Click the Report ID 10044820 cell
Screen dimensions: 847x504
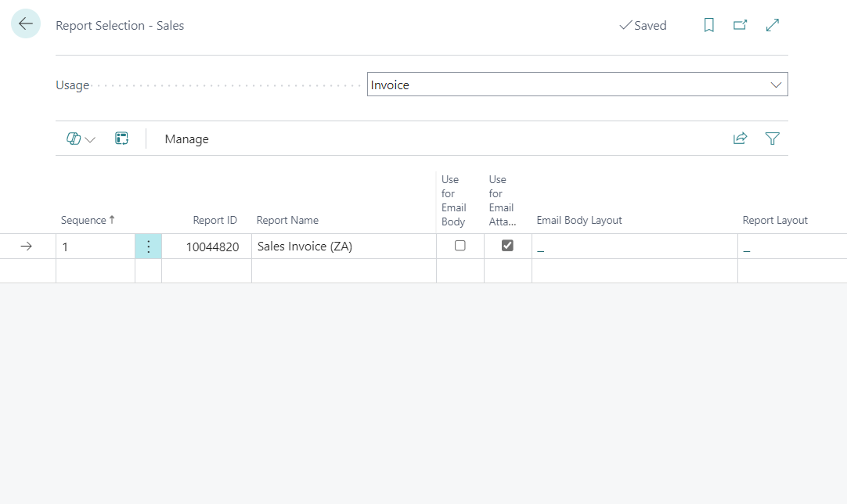[x=211, y=247]
